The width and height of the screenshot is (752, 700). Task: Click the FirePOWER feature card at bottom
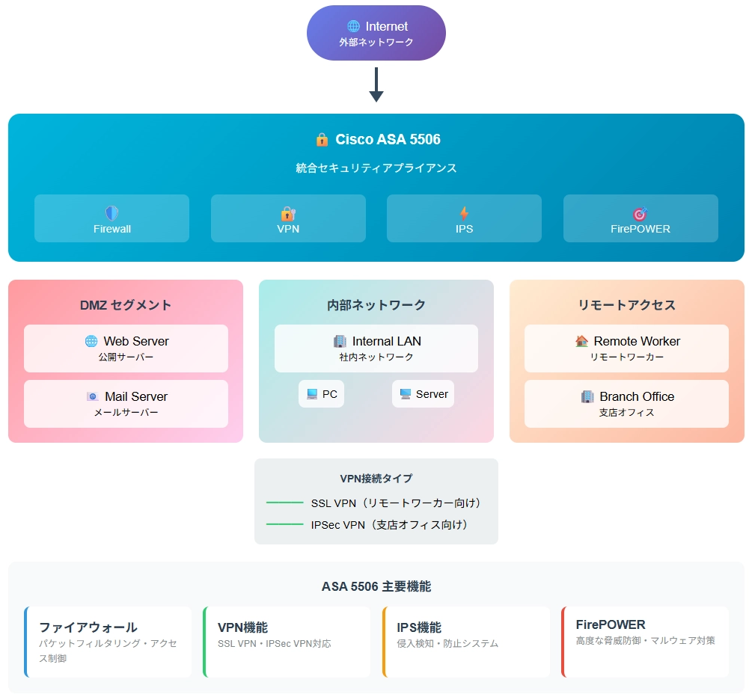[x=645, y=642]
